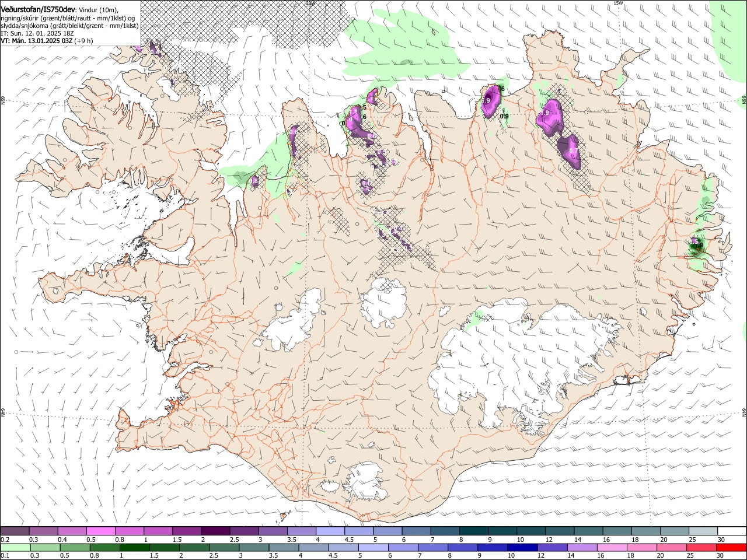Select light pink swatch between 16 and 18
747x560 pixels.
point(611,547)
